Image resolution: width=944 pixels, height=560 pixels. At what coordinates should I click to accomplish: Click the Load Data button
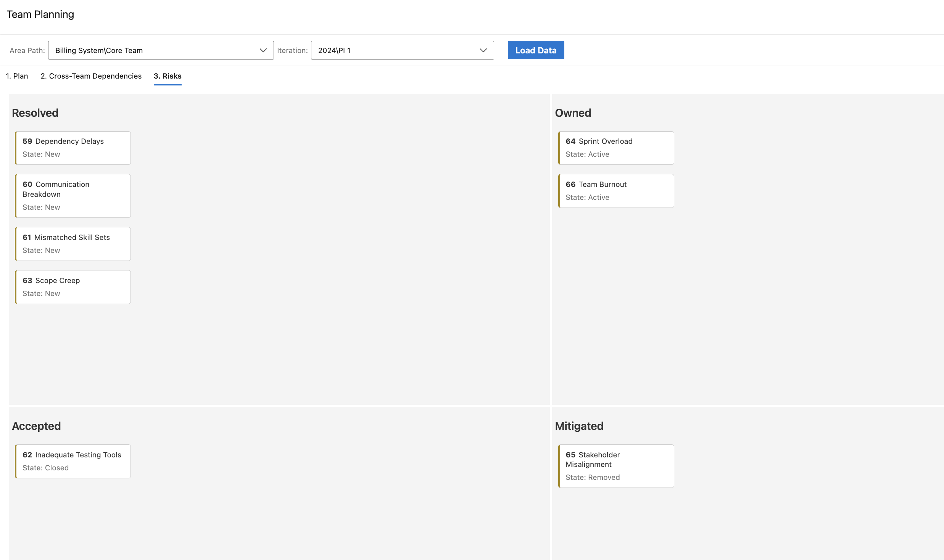(x=536, y=50)
